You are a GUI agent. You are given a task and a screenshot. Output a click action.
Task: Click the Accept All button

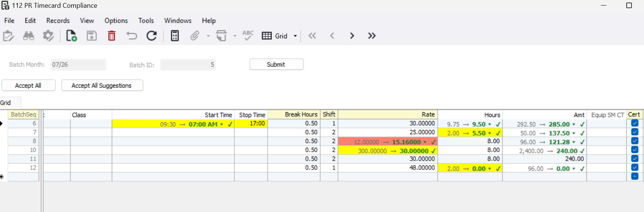pos(28,85)
